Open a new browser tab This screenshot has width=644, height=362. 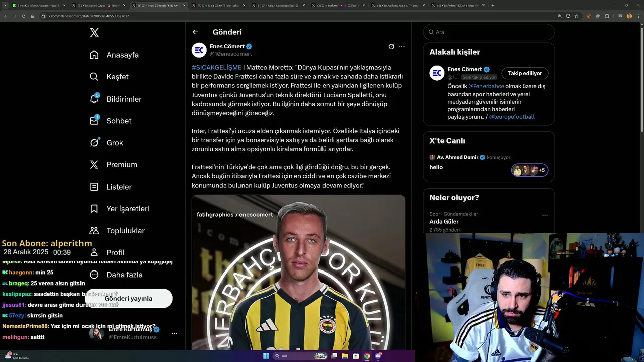(492, 5)
